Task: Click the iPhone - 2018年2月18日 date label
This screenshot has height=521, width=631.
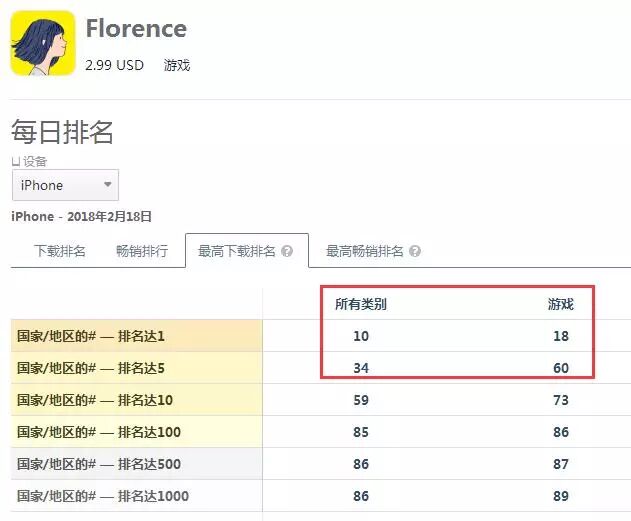Action: pos(81,216)
